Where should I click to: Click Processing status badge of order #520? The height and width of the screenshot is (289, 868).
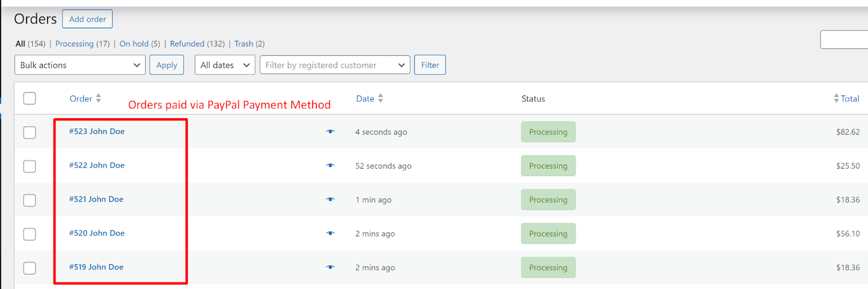tap(548, 234)
